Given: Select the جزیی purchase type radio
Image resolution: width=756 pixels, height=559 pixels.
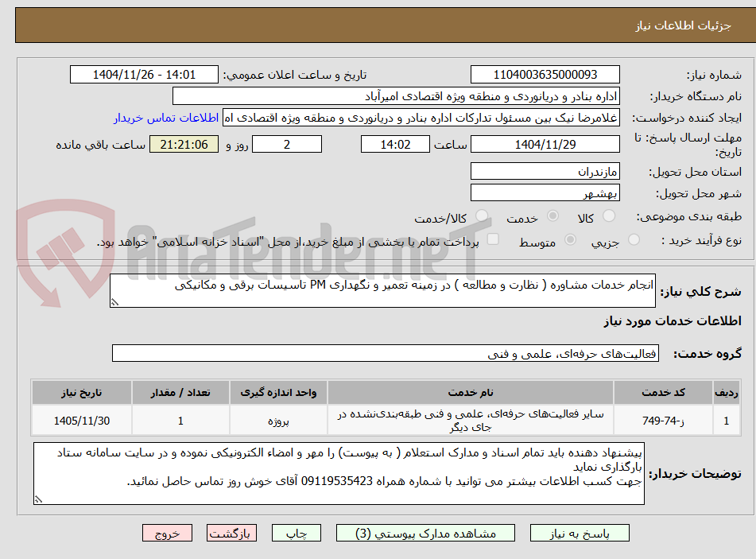Looking at the screenshot, I should tap(634, 239).
